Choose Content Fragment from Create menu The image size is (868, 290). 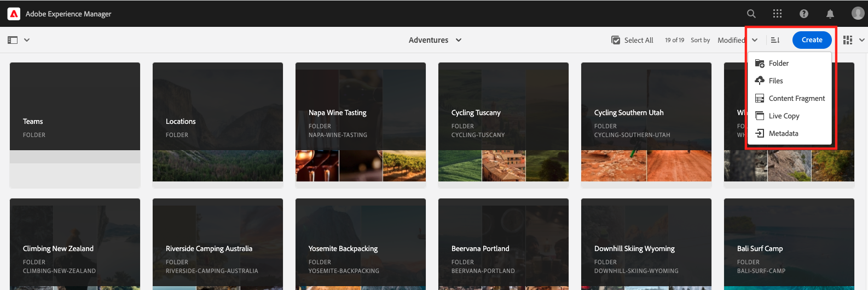tap(790, 98)
